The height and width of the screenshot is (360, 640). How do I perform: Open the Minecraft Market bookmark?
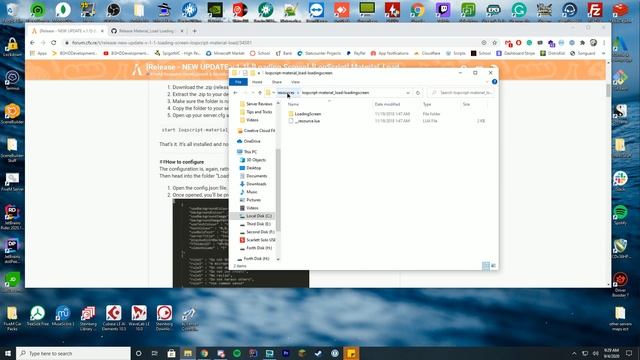pyautogui.click(x=225, y=53)
